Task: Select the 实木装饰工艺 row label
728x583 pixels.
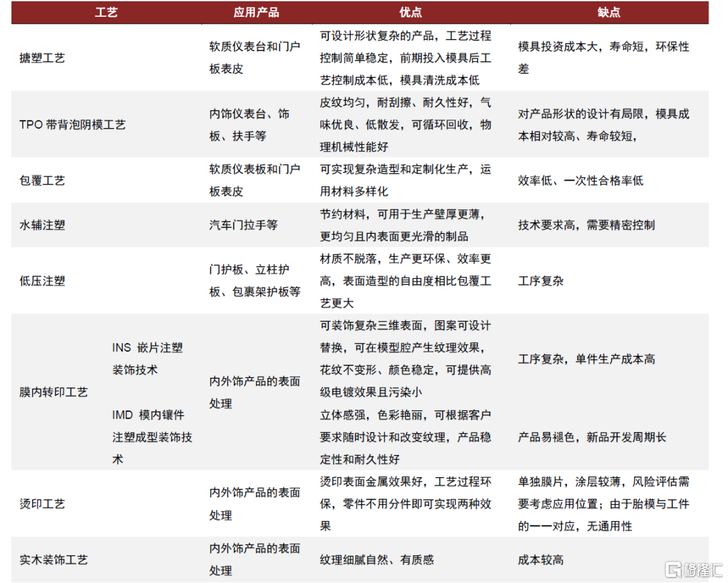Action: [x=54, y=560]
